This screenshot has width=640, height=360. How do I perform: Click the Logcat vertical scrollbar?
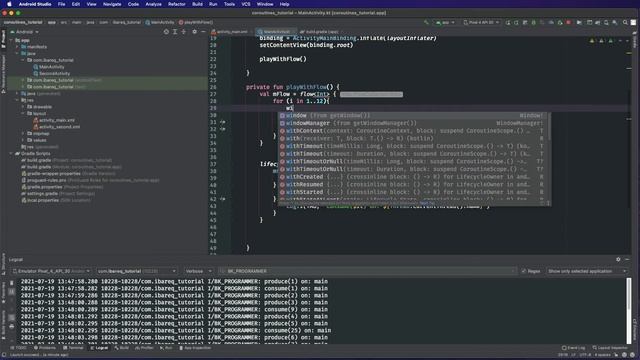click(629, 310)
